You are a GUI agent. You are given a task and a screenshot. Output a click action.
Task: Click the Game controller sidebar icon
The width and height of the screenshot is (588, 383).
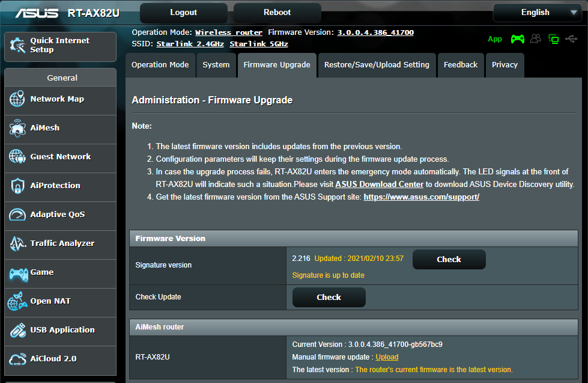click(18, 274)
